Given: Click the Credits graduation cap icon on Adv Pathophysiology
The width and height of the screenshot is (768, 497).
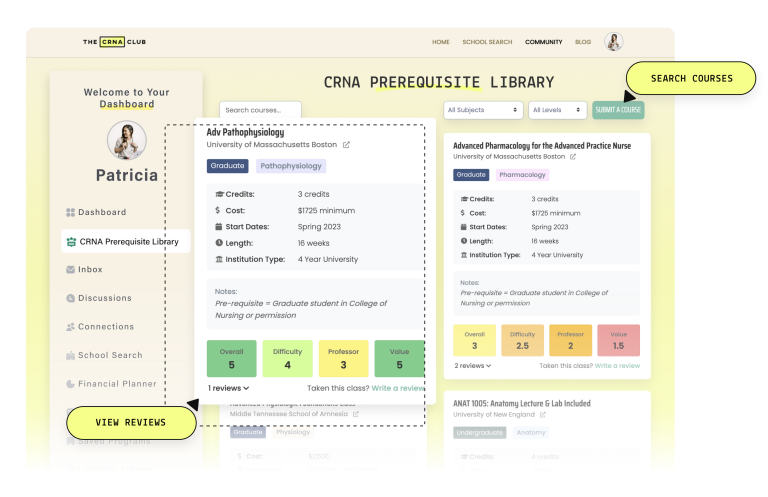Looking at the screenshot, I should coord(219,194).
